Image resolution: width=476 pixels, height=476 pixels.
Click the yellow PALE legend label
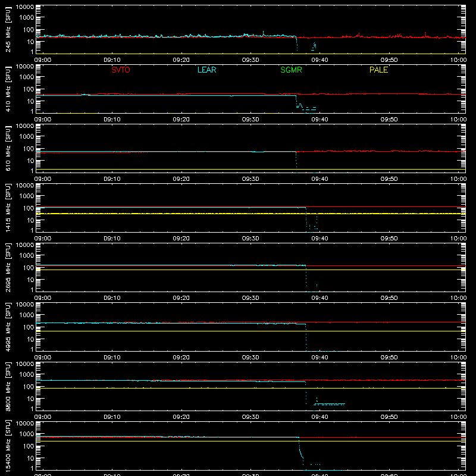click(x=378, y=70)
